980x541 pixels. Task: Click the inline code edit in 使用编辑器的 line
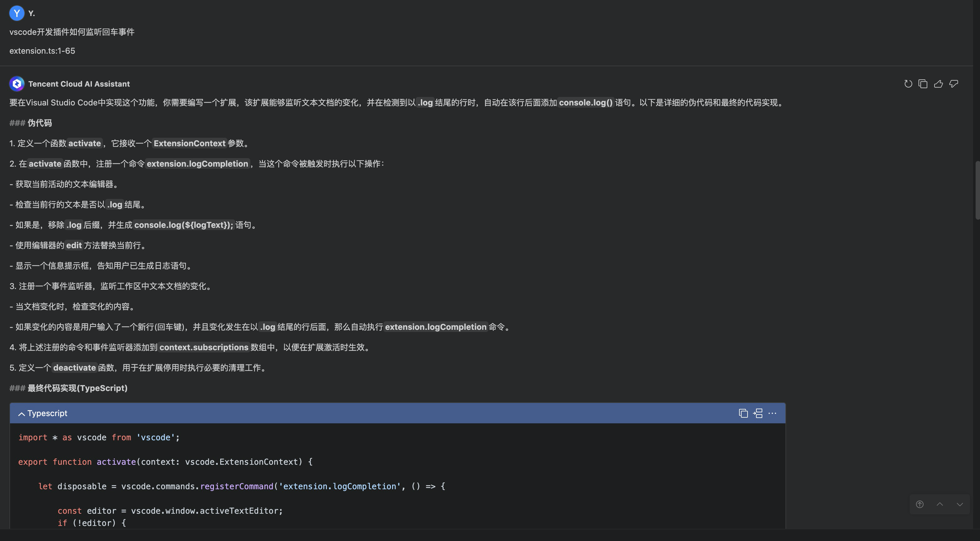pos(74,245)
